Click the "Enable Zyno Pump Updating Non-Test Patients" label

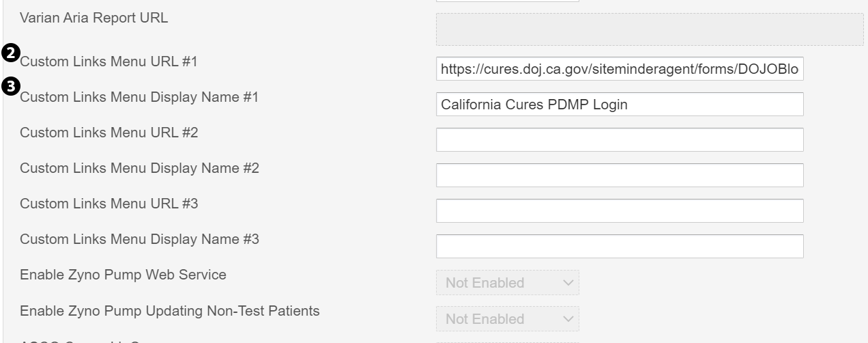pos(169,311)
